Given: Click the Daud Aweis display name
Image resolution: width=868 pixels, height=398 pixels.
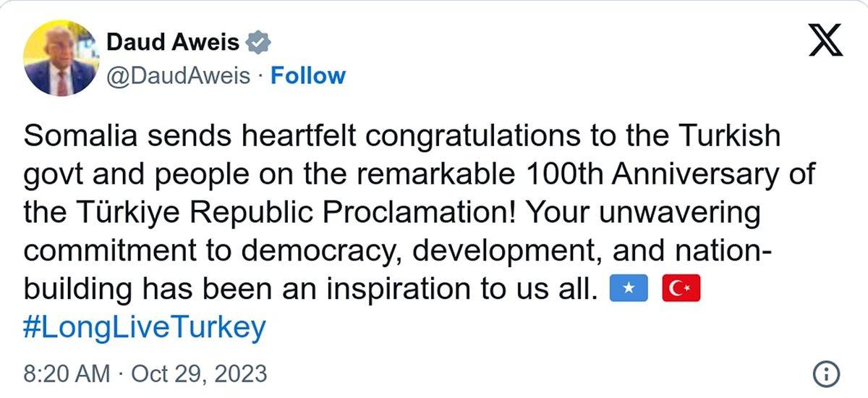Looking at the screenshot, I should point(172,43).
